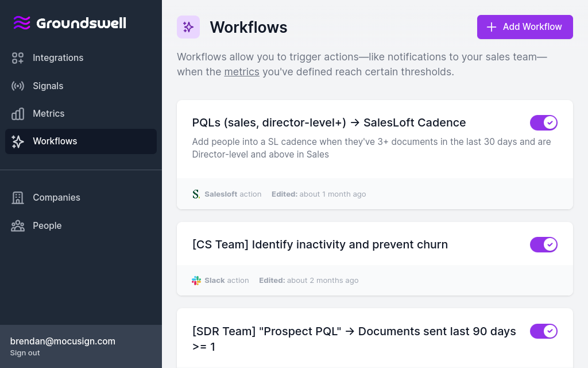Click the Add Workflow button
The height and width of the screenshot is (368, 588).
pos(525,27)
